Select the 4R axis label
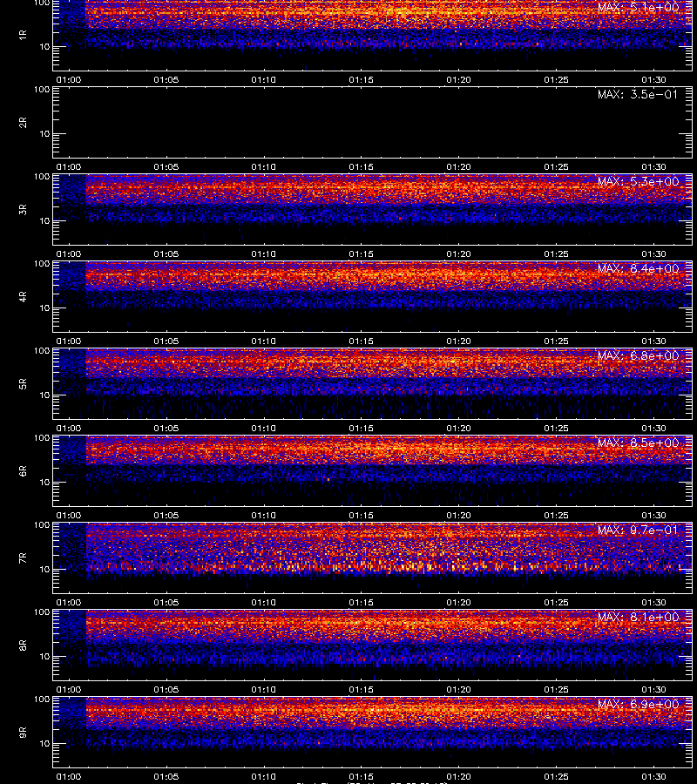Viewport: 697px width, 784px height. click(x=23, y=296)
